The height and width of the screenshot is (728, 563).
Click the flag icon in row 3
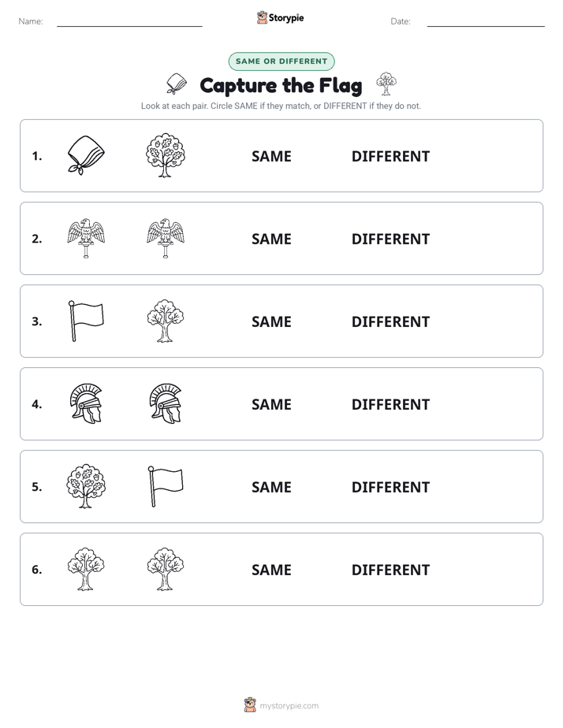pos(86,321)
